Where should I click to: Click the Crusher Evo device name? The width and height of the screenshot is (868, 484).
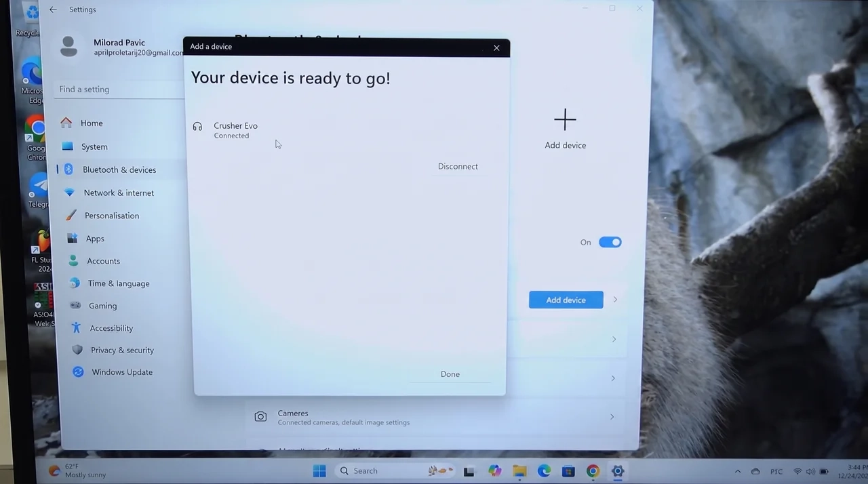click(x=235, y=125)
